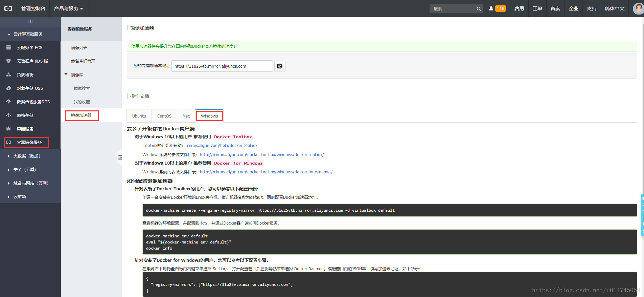
Task: Toggle the secondary menu collapse handle
Action: (120, 157)
